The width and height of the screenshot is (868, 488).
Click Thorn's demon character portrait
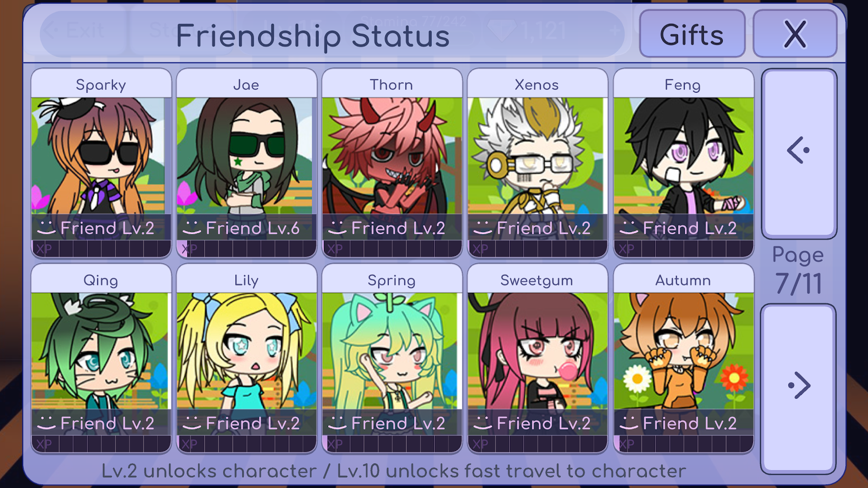pos(392,156)
